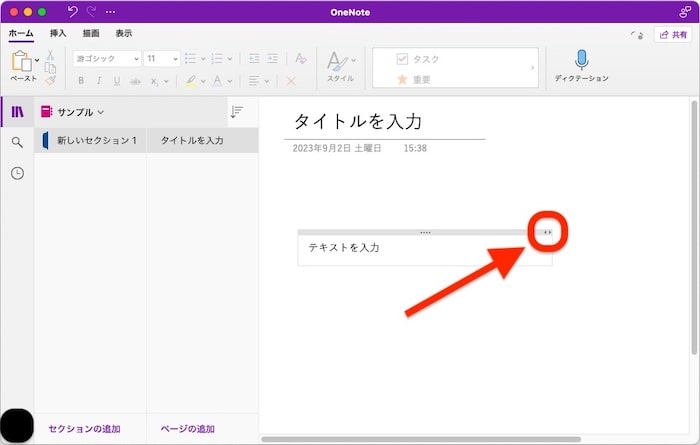
Task: Expand font color arrow
Action: (229, 81)
